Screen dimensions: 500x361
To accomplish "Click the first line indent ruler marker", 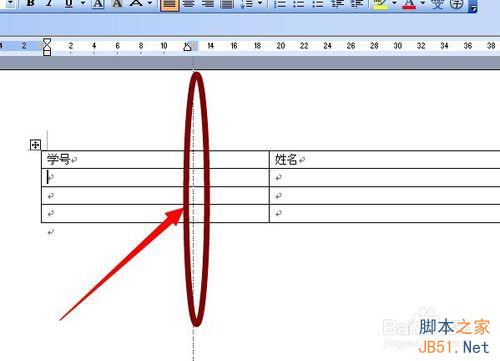I will [x=47, y=42].
